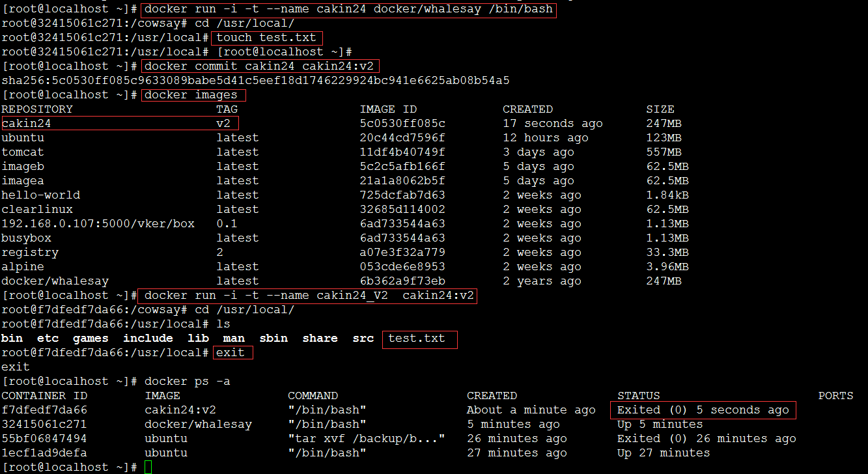Click '192.168.0.107:5000/vker/box' repository name

(98, 224)
